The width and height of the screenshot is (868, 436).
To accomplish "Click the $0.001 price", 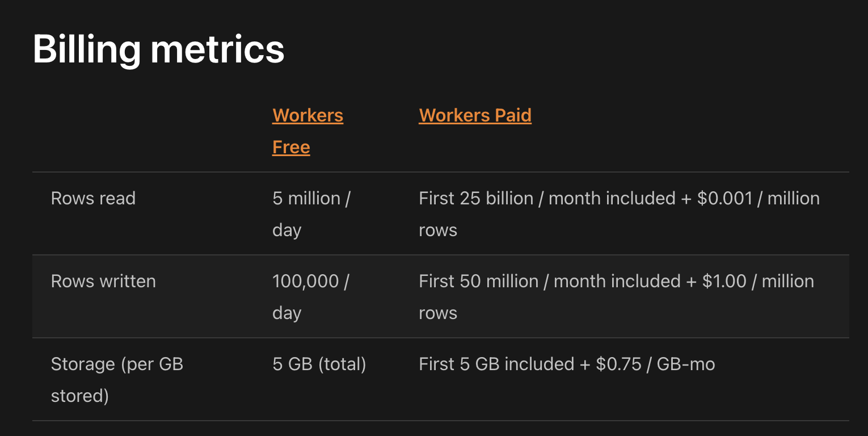I will tap(724, 199).
